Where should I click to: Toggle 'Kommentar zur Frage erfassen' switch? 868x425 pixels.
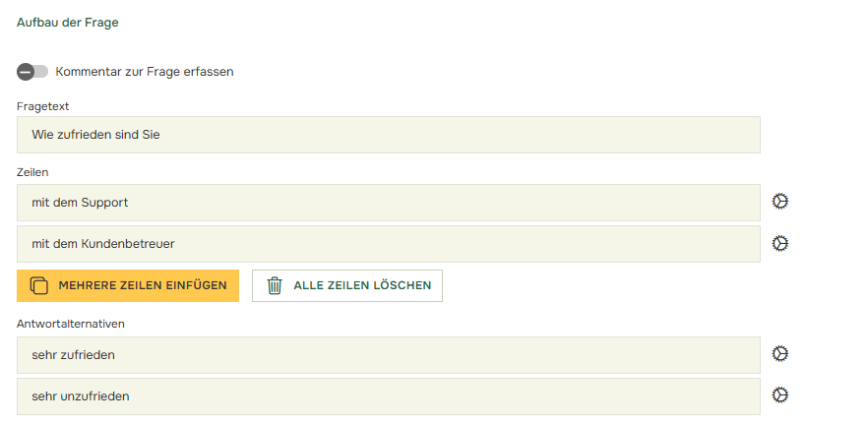[x=32, y=72]
